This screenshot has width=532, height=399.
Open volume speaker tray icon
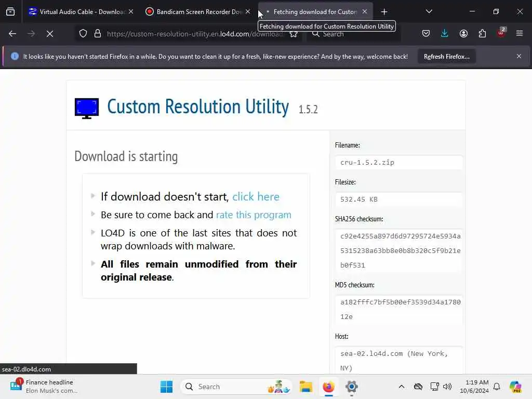(x=447, y=387)
